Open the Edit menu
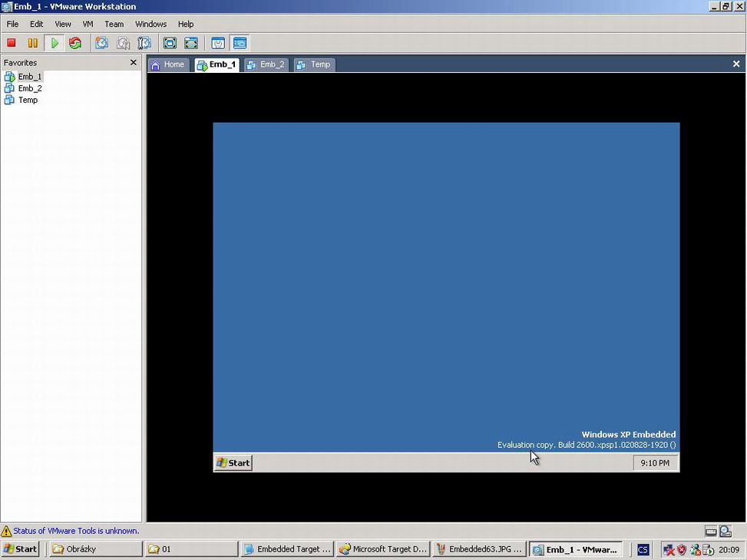This screenshot has height=560, width=747. (x=36, y=24)
